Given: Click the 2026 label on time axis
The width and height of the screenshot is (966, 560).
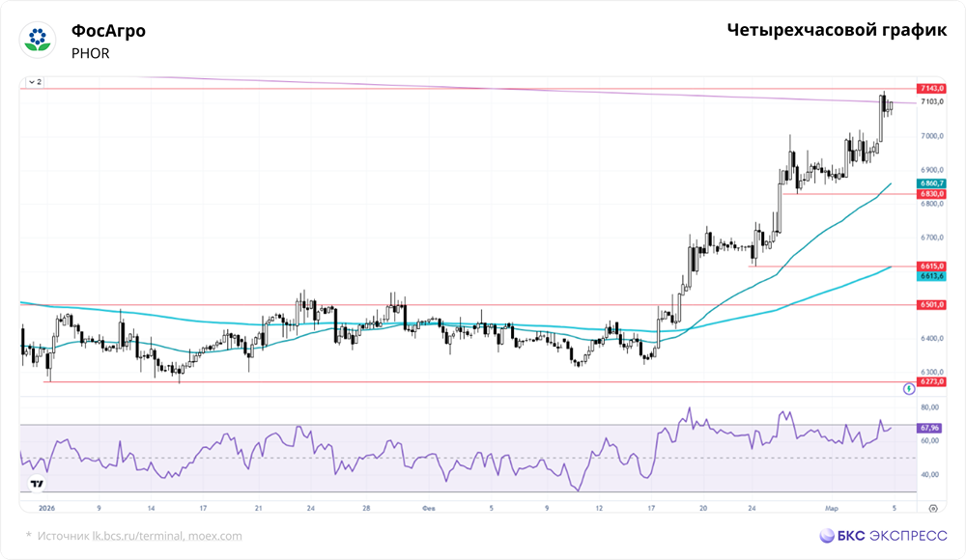Looking at the screenshot, I should 46,508.
